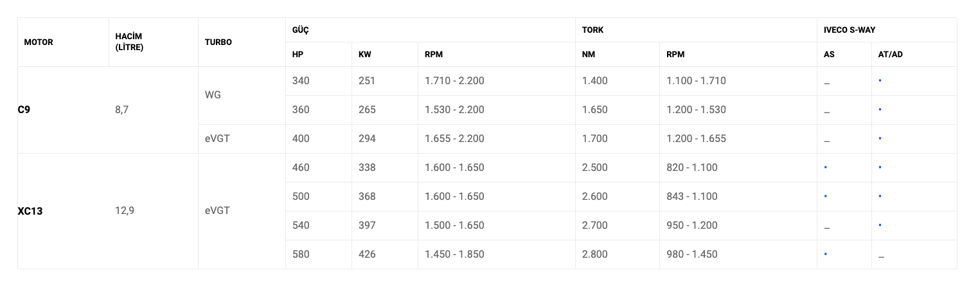Select the HACİM (LİTRE) column header
Screen dimensions: 980x286
(129, 42)
